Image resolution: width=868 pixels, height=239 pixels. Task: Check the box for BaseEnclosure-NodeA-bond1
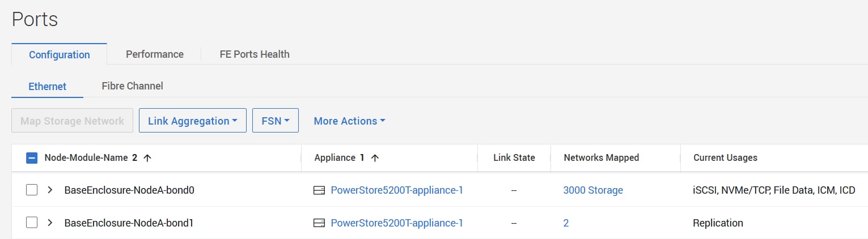[x=32, y=223]
